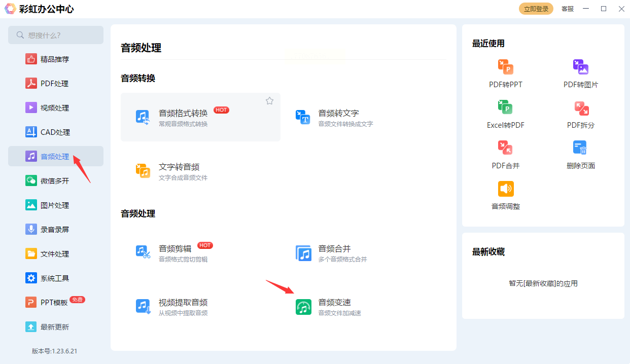Minimize the 彩虹办公中心 window

click(586, 9)
